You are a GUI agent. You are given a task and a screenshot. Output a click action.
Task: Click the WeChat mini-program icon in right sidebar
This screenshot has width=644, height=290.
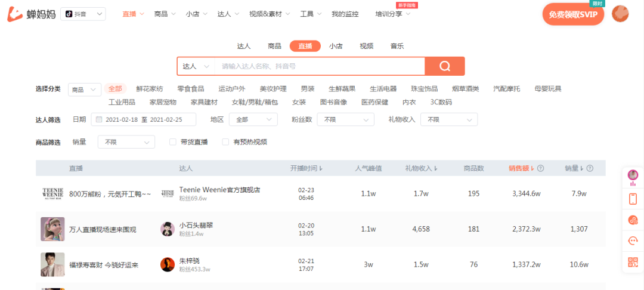click(x=633, y=220)
